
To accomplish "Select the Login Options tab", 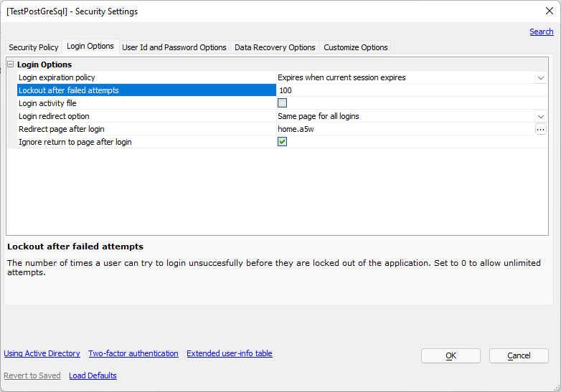I will tap(90, 47).
